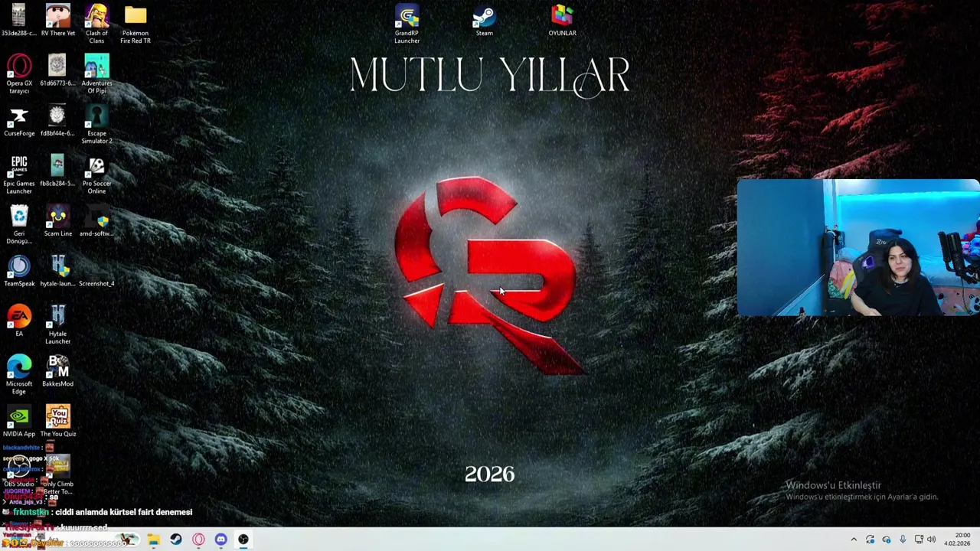Open the volume speaker tray icon
Viewport: 980px width, 551px height.
tap(932, 540)
